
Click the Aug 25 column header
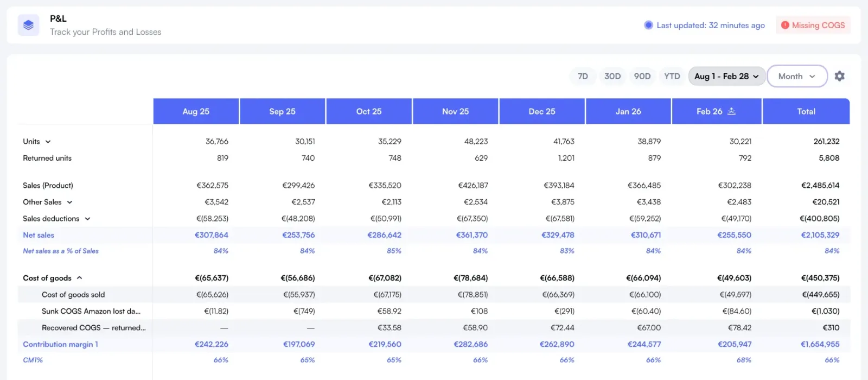[x=196, y=111]
